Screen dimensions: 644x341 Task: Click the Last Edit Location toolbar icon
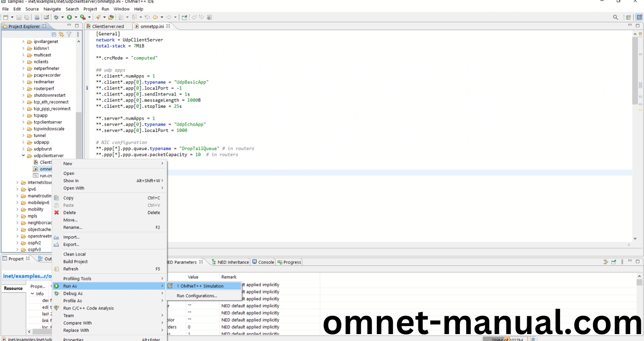coord(147,17)
